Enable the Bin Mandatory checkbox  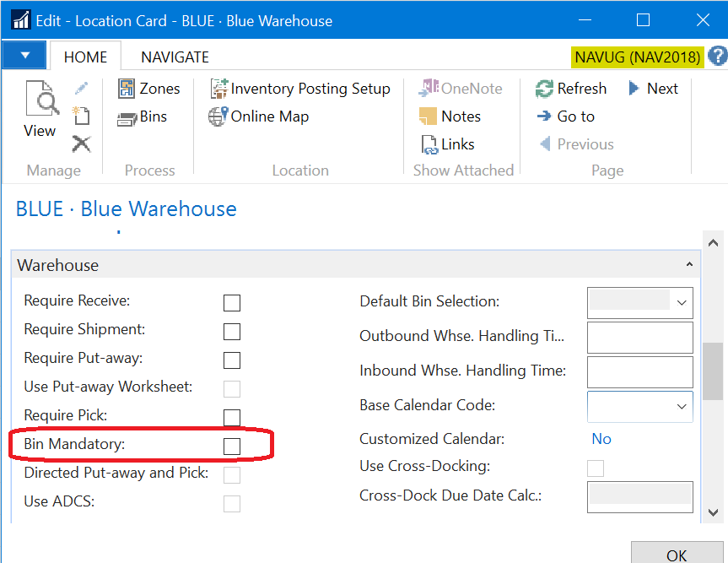pos(231,446)
